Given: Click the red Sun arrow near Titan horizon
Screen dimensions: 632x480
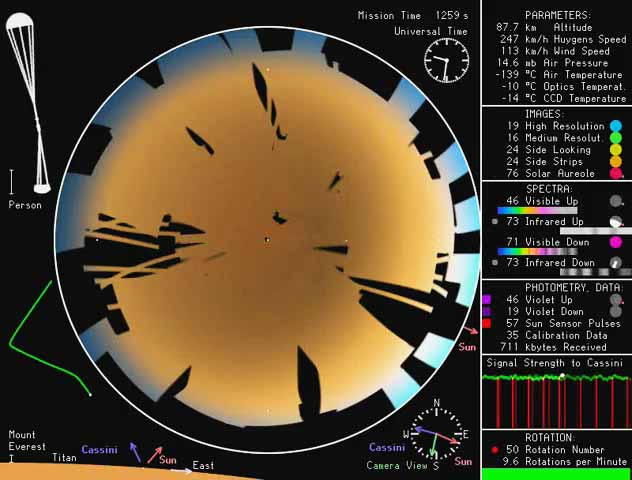Looking at the screenshot, I should click(155, 455).
